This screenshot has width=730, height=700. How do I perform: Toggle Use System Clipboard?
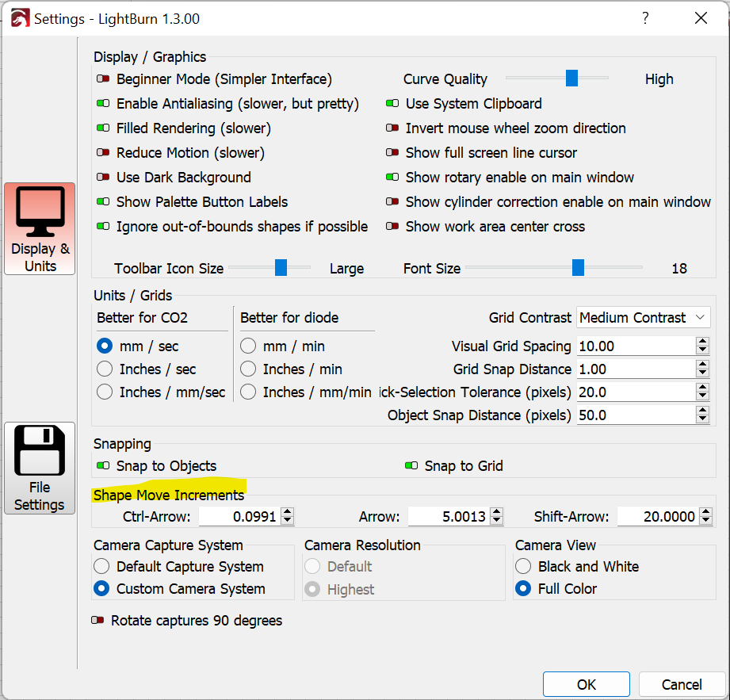pos(392,103)
